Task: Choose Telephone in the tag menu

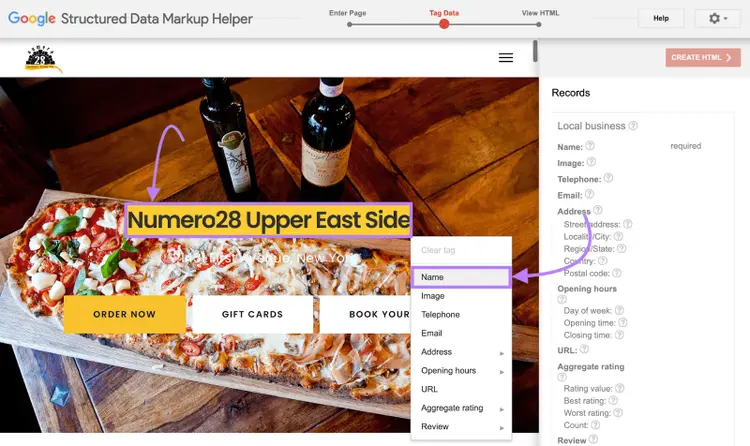Action: pos(461,314)
